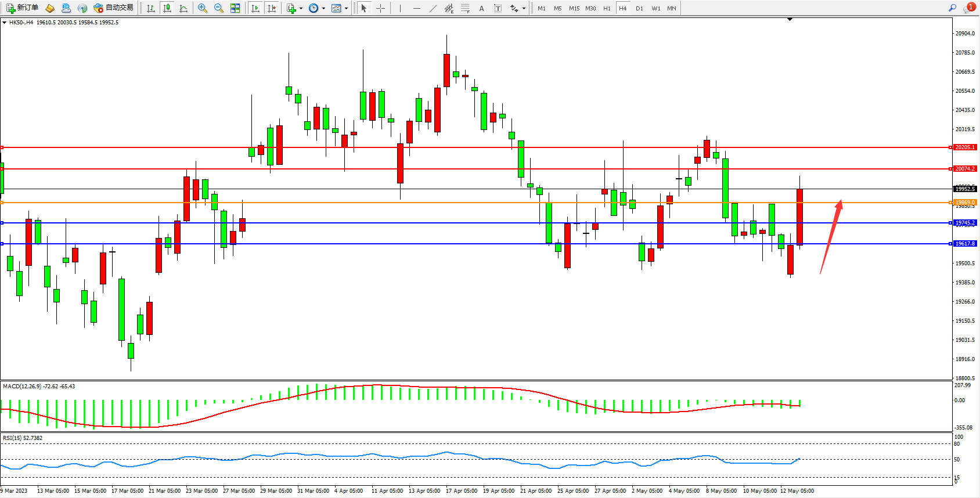The height and width of the screenshot is (498, 980).
Task: Expand the templates dropdown arrow
Action: pyautogui.click(x=346, y=9)
